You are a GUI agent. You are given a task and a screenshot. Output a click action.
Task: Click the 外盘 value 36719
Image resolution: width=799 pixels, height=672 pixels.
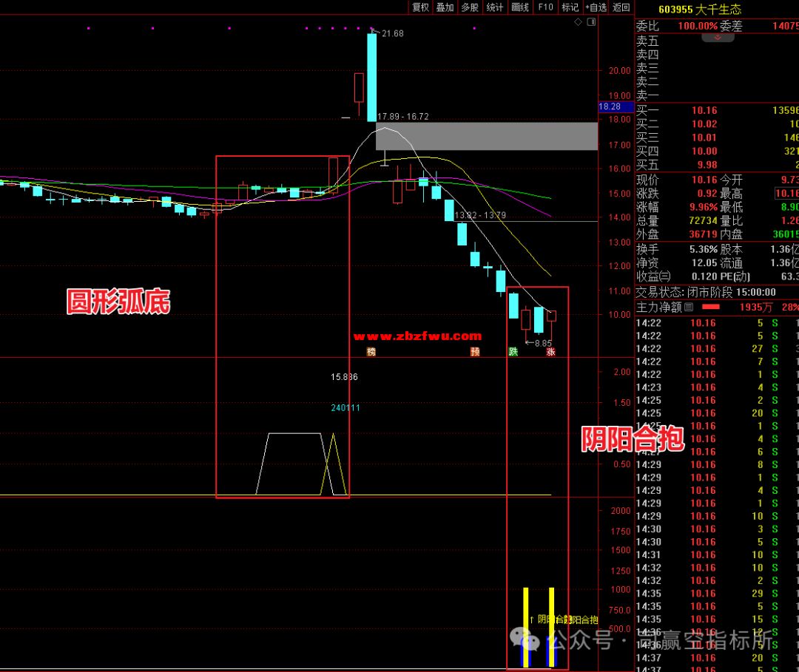pos(704,234)
